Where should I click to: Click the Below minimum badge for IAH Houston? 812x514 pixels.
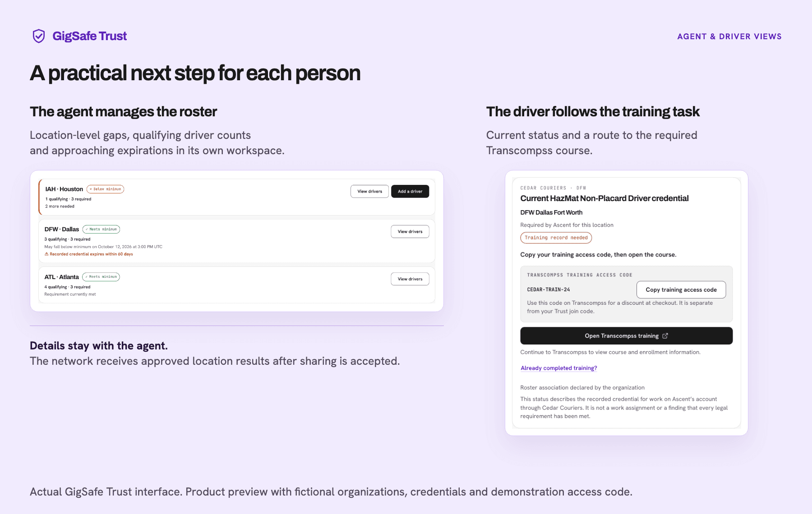pos(105,189)
